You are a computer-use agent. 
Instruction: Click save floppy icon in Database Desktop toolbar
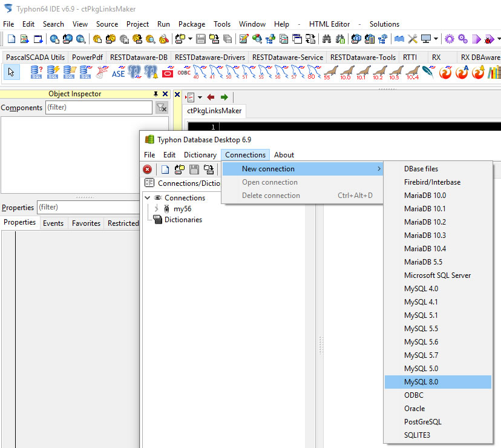(194, 170)
